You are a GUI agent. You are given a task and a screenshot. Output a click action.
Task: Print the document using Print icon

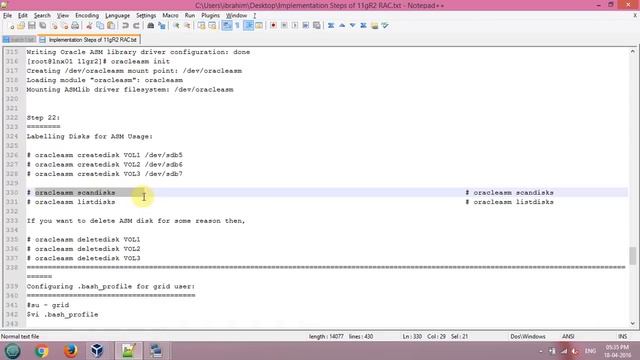[x=75, y=26]
